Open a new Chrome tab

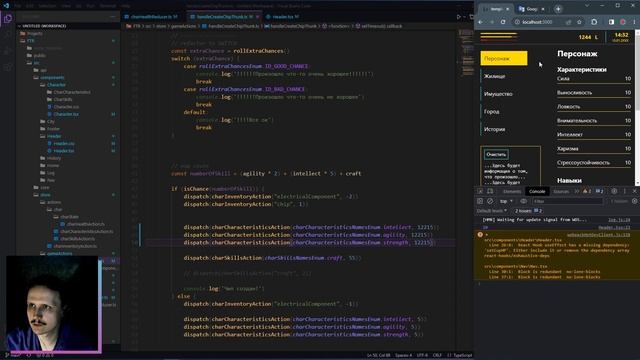click(558, 9)
